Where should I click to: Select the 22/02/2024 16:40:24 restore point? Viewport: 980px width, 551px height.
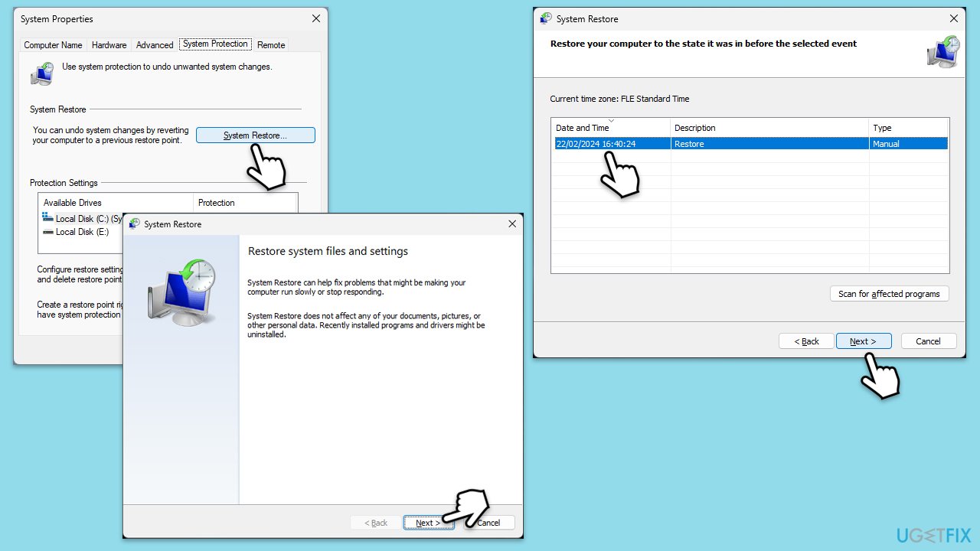click(750, 144)
